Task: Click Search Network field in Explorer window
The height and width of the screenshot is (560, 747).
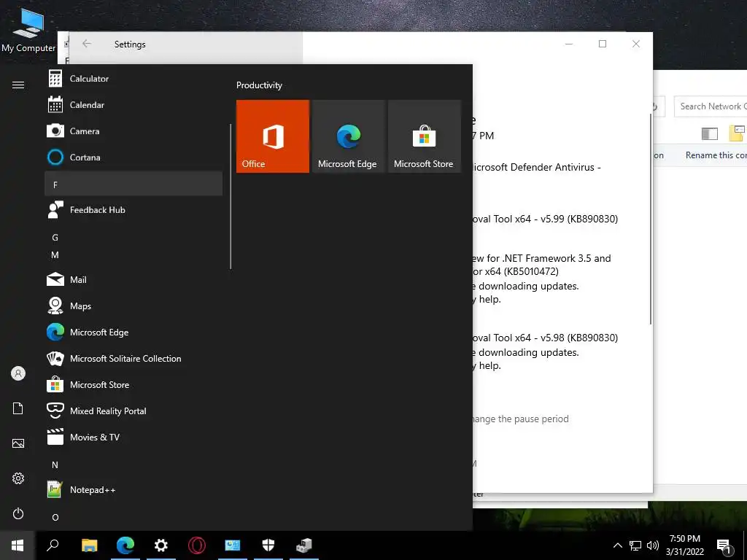Action: coord(711,106)
